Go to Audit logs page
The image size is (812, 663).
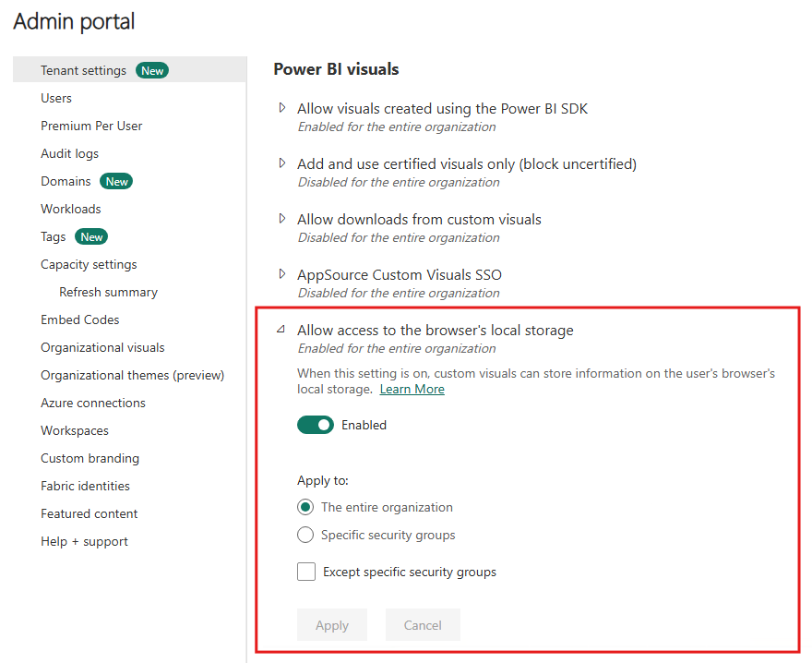[69, 153]
